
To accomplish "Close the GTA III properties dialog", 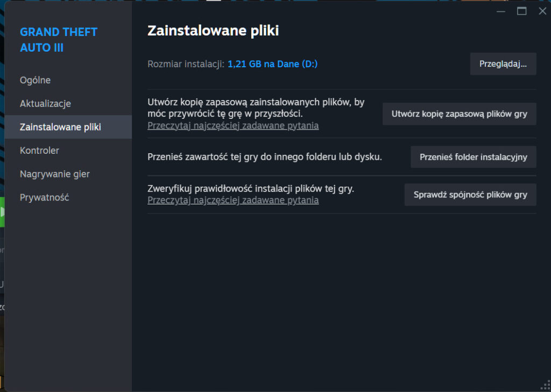I will 542,11.
